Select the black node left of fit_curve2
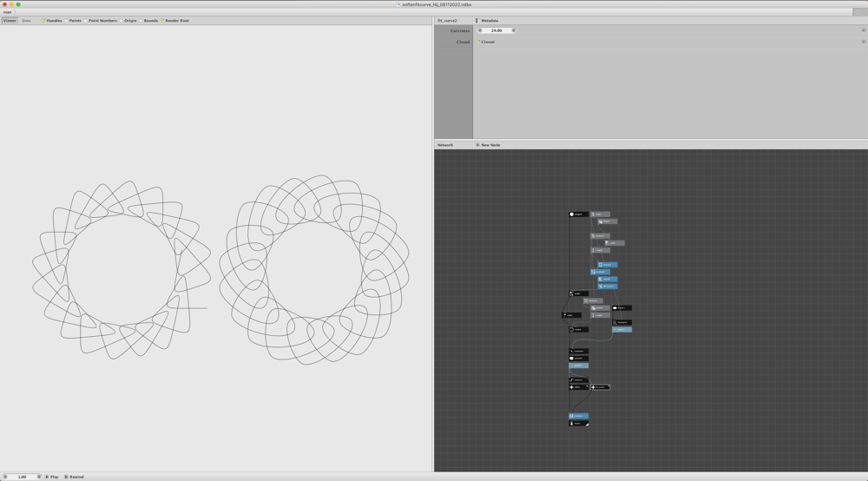868x481 pixels. tap(578, 387)
